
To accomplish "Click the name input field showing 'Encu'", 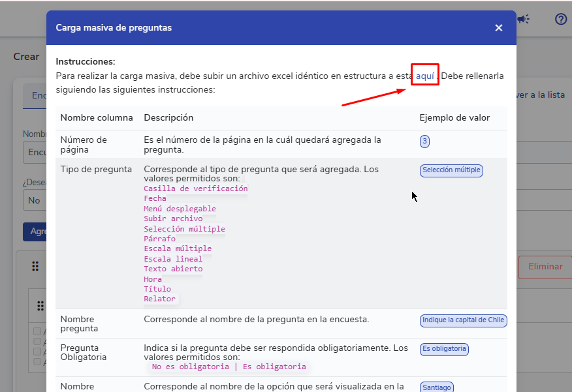I will pyautogui.click(x=34, y=152).
